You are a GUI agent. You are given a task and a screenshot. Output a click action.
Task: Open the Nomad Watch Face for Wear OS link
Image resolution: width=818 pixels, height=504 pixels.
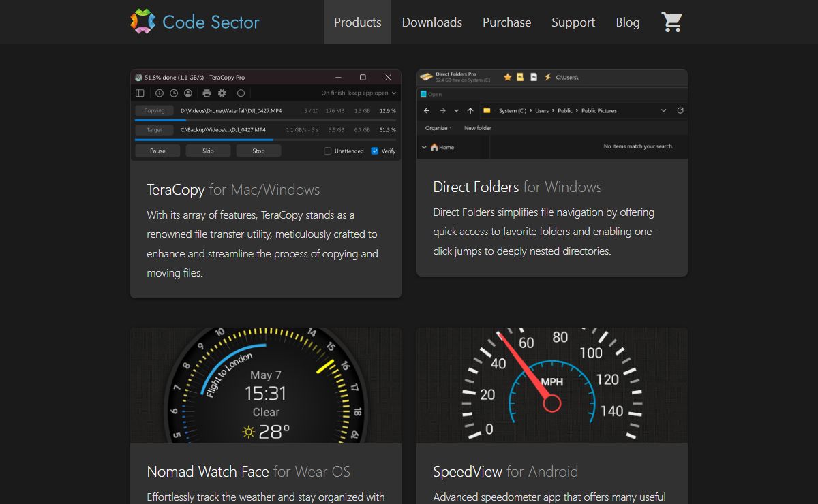[249, 471]
